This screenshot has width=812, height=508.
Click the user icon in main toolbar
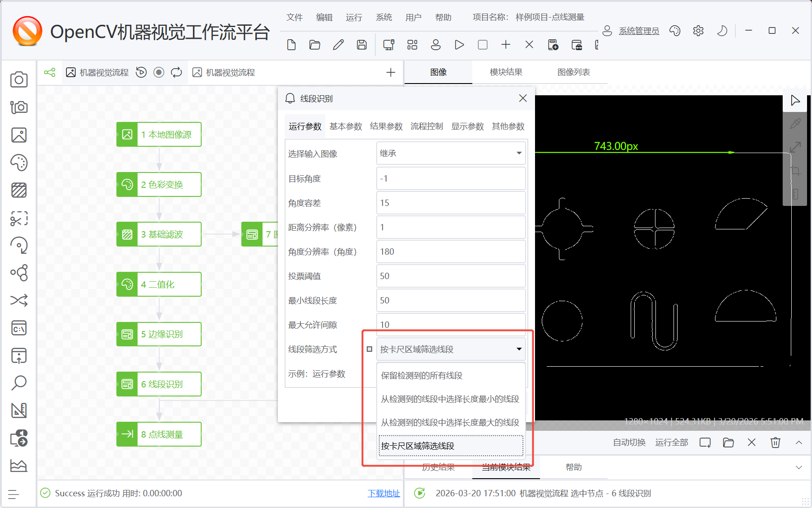tap(436, 45)
